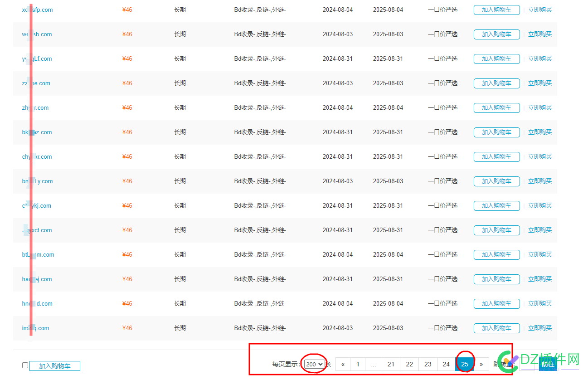This screenshot has height=380, width=588.
Task: Click 立即购买 for the zz…se.com row
Action: click(x=540, y=83)
